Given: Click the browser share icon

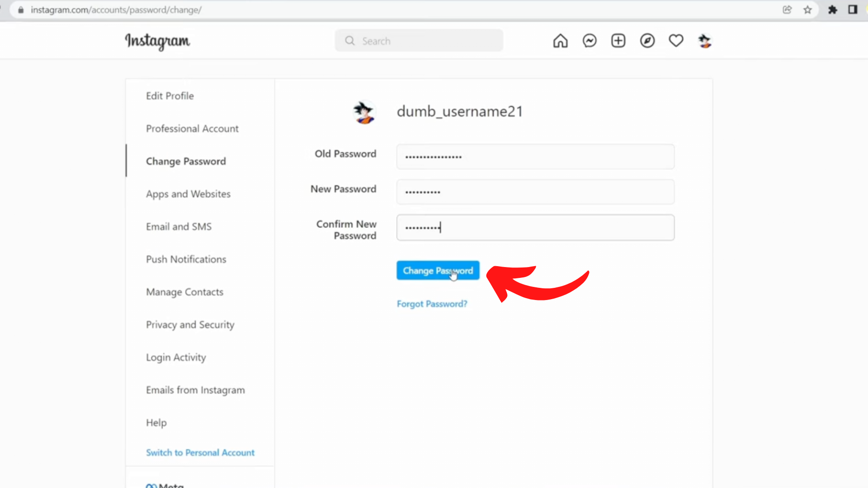Looking at the screenshot, I should coord(787,9).
